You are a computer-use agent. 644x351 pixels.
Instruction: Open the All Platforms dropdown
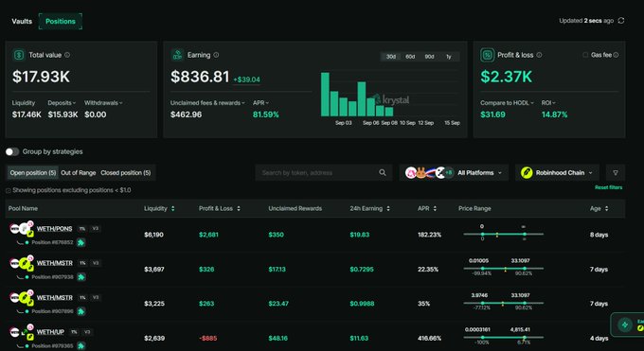(x=454, y=173)
